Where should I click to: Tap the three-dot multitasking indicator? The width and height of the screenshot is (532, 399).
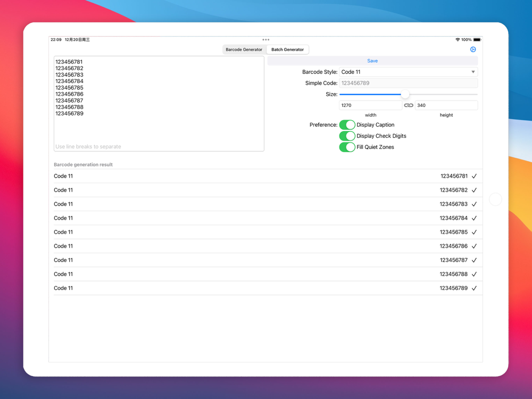coord(265,40)
